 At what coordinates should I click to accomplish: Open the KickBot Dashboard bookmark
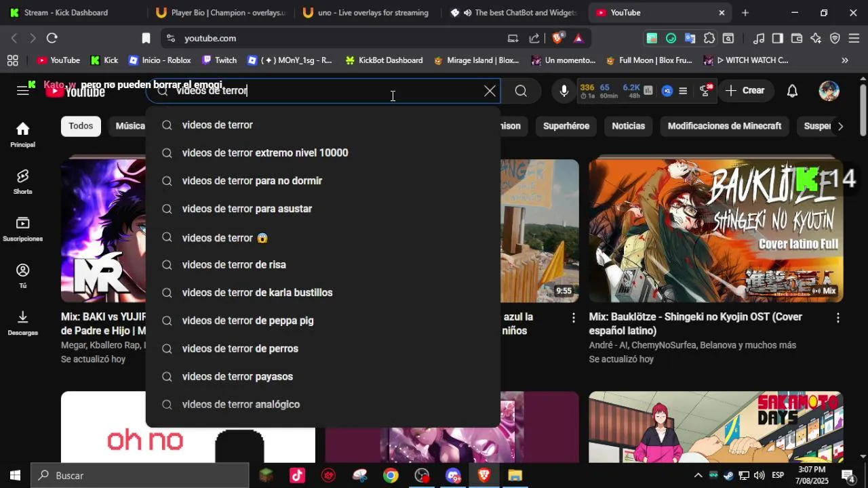(384, 60)
